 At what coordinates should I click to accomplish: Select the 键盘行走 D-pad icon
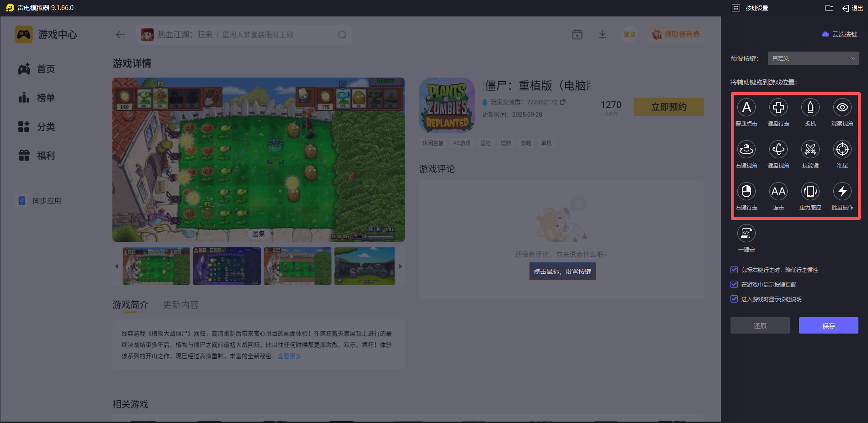[778, 108]
